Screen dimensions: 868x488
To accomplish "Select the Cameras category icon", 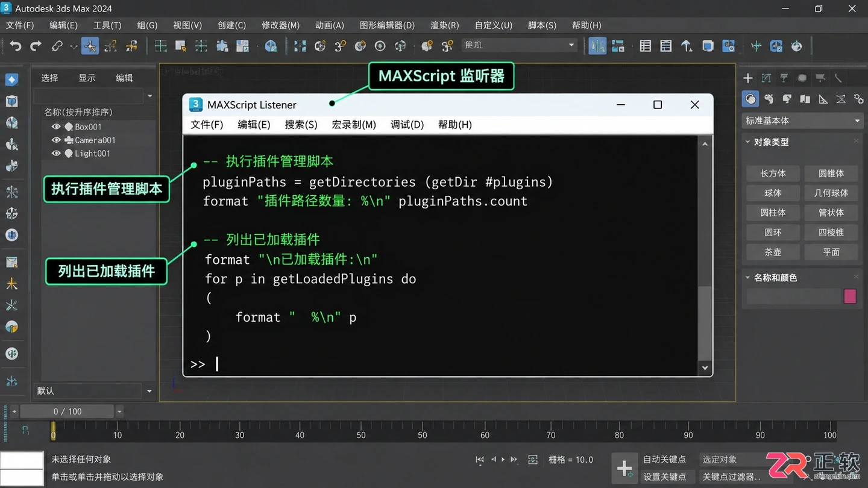I will click(805, 99).
